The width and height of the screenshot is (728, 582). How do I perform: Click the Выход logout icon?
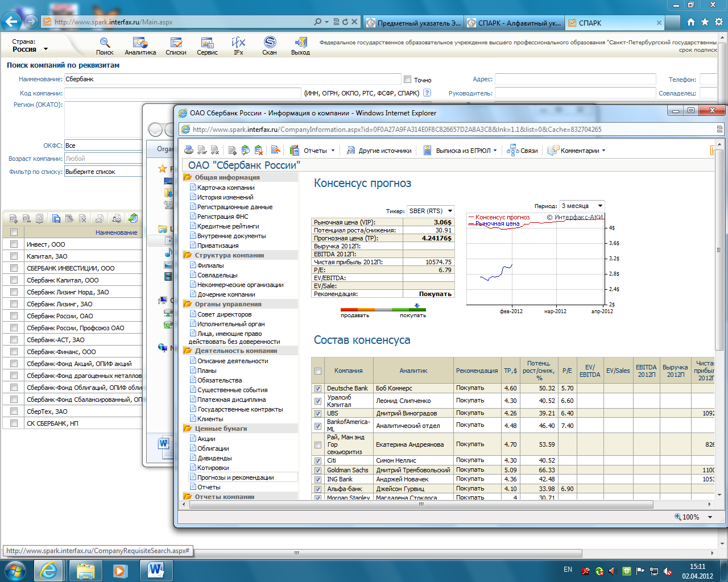point(300,46)
